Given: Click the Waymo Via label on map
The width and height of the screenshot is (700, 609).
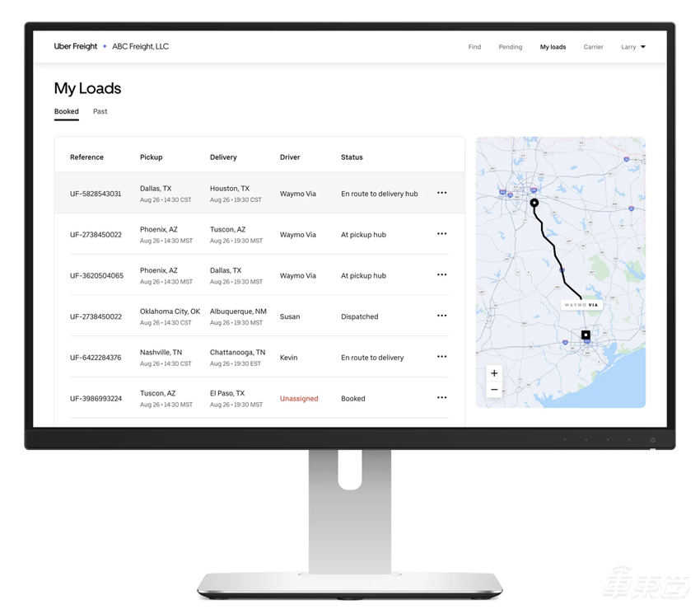Looking at the screenshot, I should click(581, 304).
